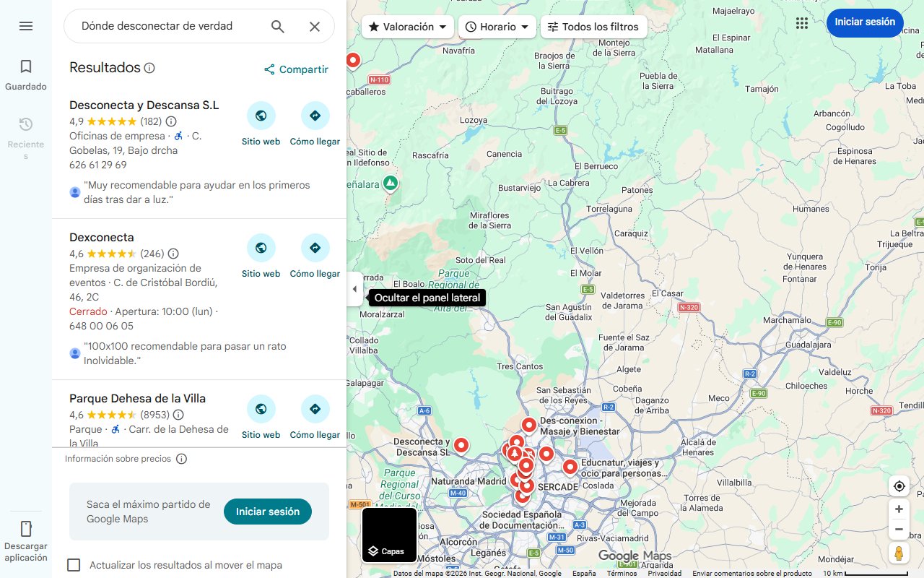Center map using the my-location icon
The image size is (924, 578).
pos(899,486)
